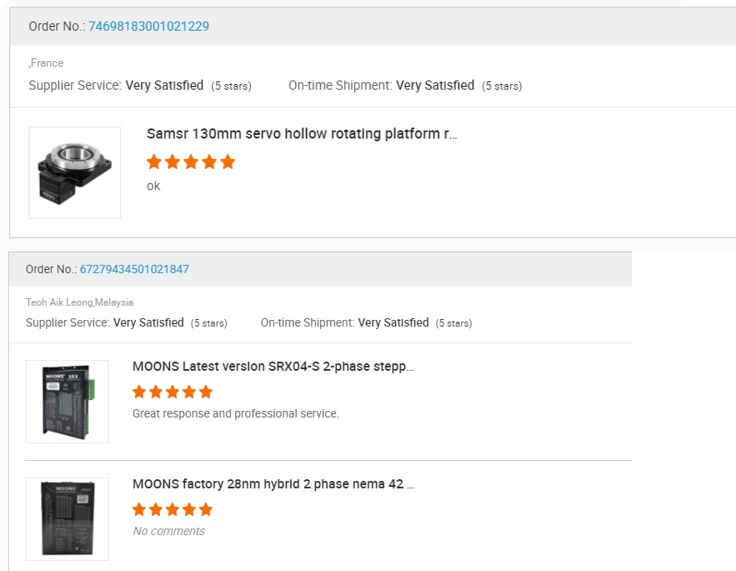Screen dimensions: 736x571
Task: Click the 'ok' review comment text
Action: click(x=153, y=186)
